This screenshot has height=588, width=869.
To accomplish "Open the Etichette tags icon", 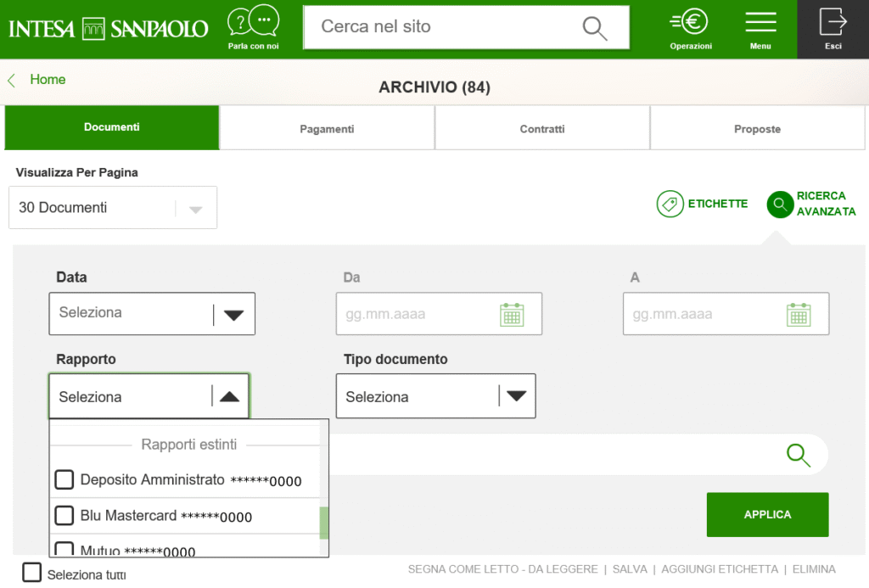I will tap(670, 204).
